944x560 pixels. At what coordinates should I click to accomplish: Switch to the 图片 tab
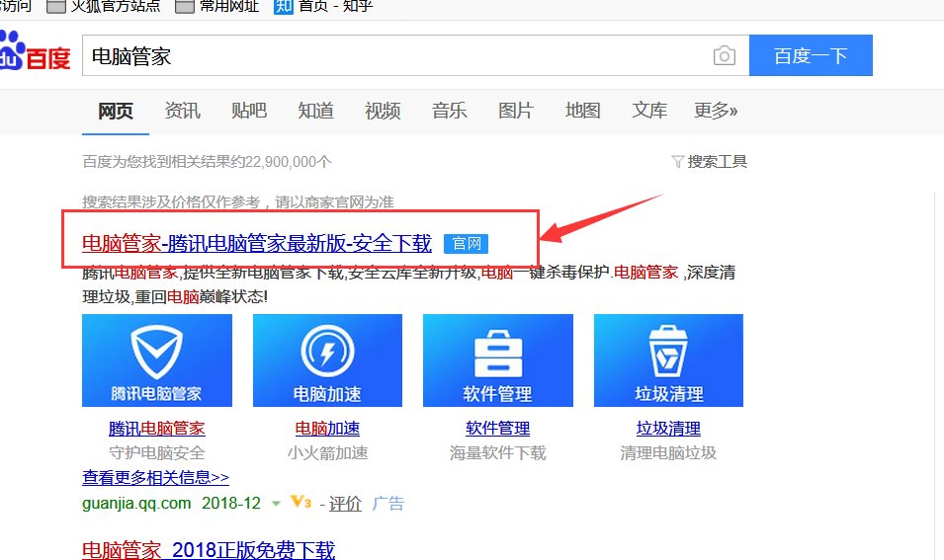pyautogui.click(x=516, y=111)
